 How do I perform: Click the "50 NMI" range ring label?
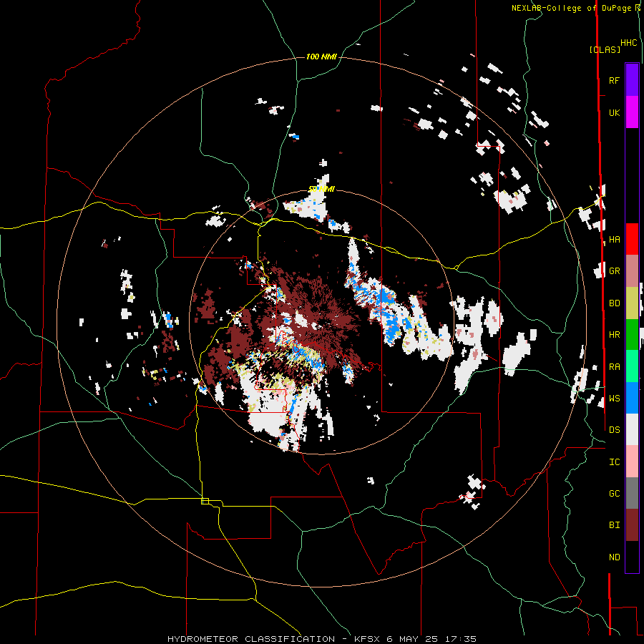(321, 189)
